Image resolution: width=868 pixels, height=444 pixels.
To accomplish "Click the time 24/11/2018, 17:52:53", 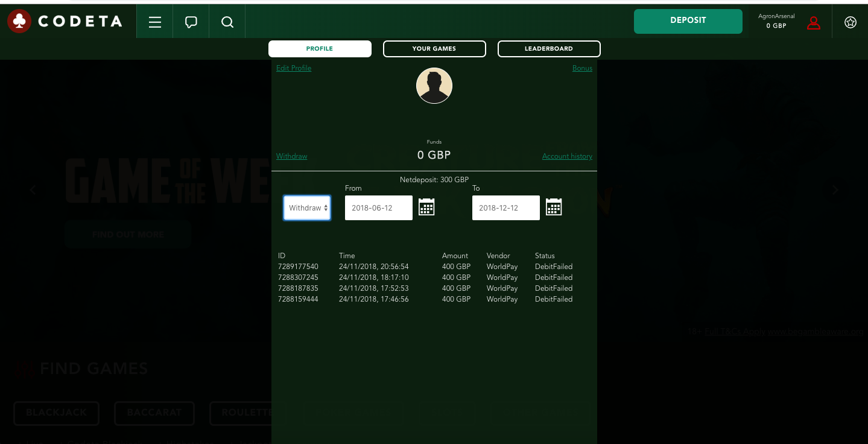I will [374, 288].
